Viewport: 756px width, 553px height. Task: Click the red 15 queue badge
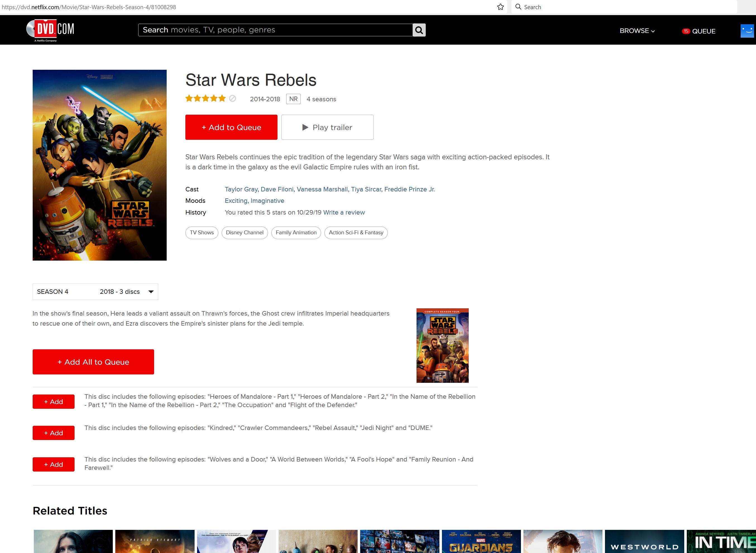pyautogui.click(x=686, y=31)
